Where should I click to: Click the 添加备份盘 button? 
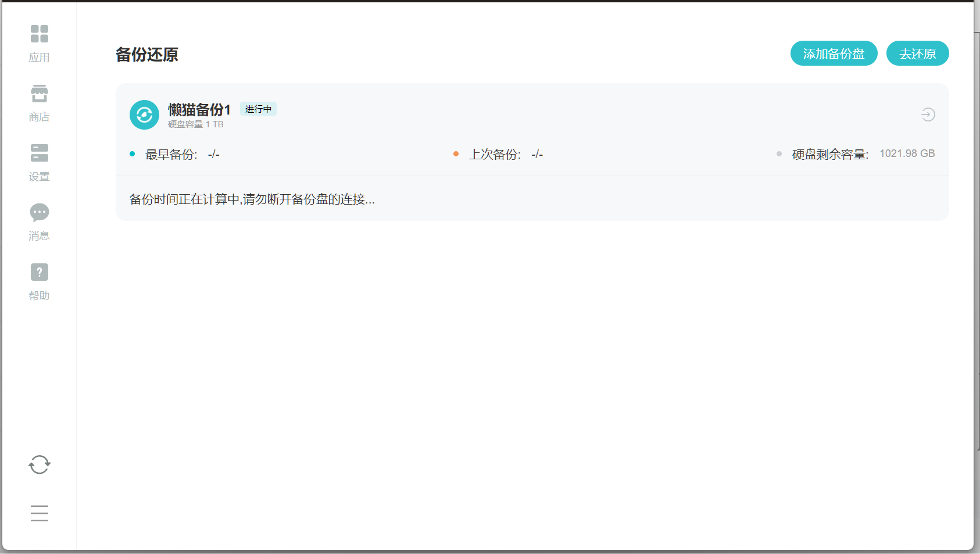tap(834, 53)
